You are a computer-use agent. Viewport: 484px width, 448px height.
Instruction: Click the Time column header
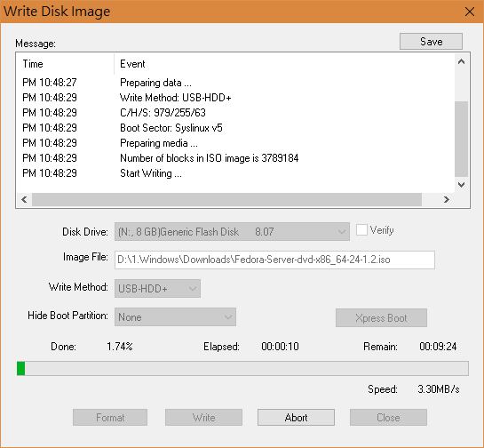(x=65, y=64)
